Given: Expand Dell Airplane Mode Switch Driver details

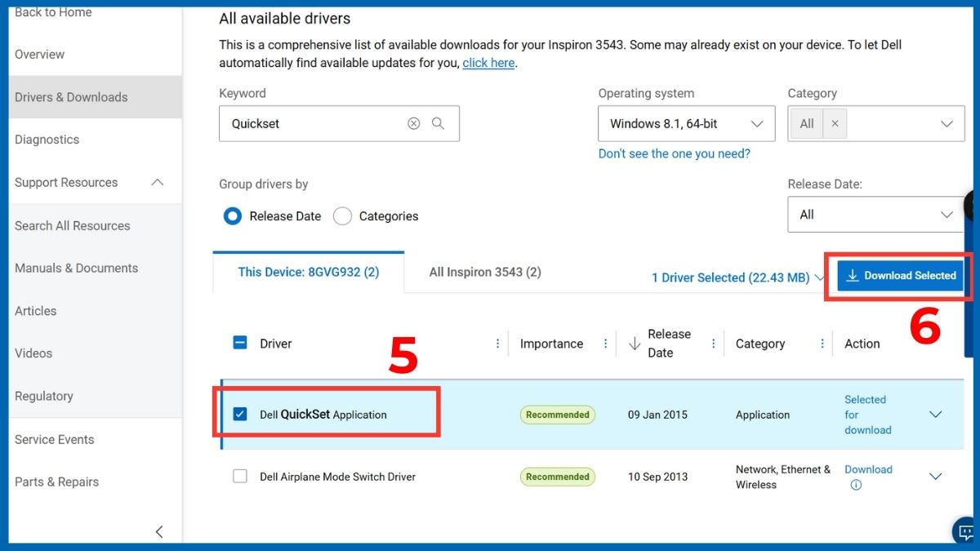Looking at the screenshot, I should pyautogui.click(x=936, y=477).
